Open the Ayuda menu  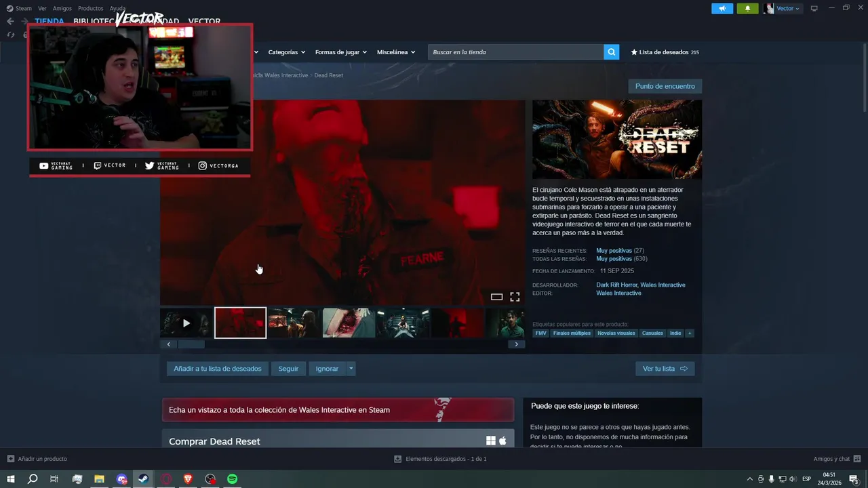117,8
